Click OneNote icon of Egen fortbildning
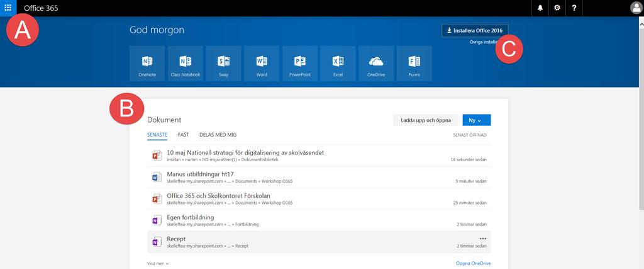644x269 pixels. click(x=157, y=220)
